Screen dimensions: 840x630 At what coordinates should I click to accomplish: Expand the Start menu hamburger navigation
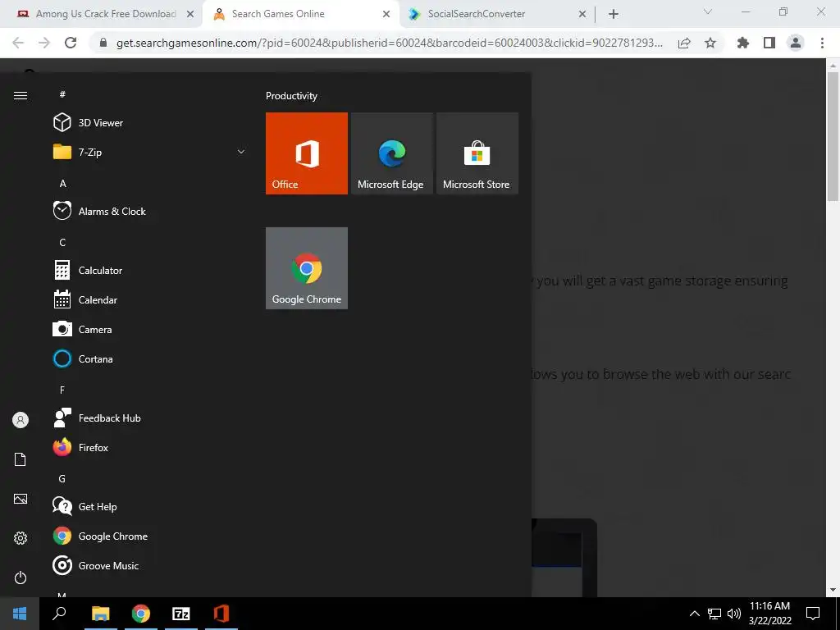coord(21,95)
